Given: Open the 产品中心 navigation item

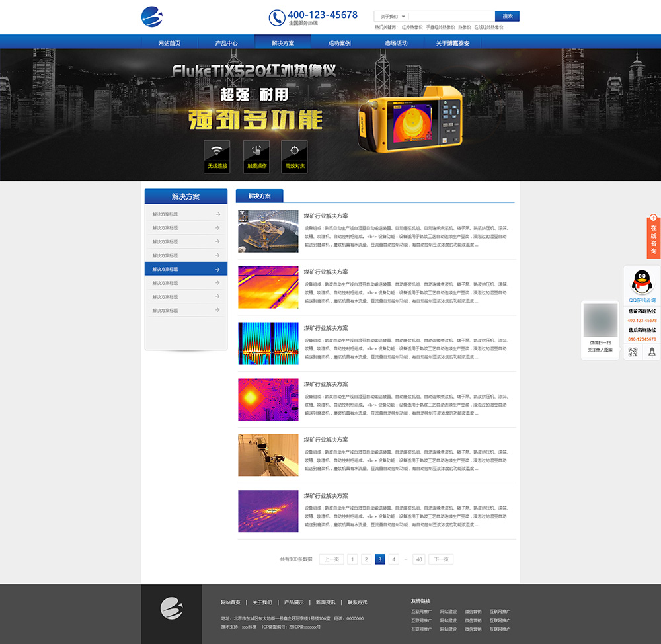Looking at the screenshot, I should 226,43.
